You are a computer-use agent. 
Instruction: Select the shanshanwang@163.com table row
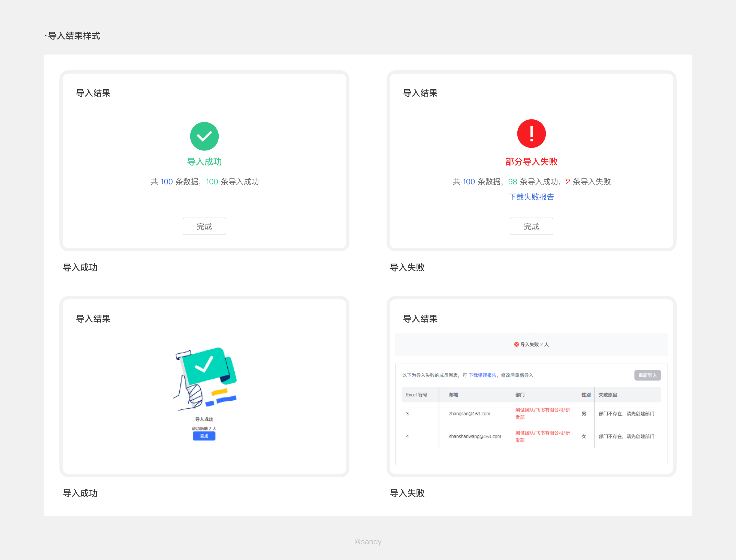tap(475, 436)
